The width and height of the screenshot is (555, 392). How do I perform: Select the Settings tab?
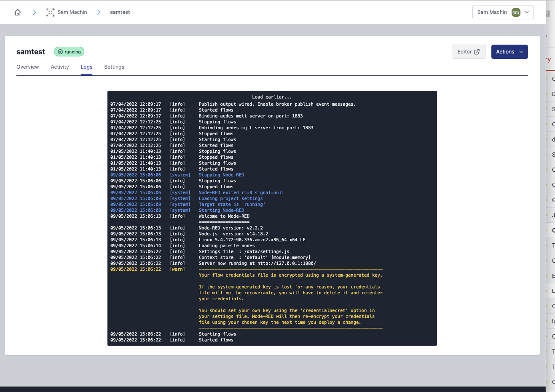click(114, 67)
